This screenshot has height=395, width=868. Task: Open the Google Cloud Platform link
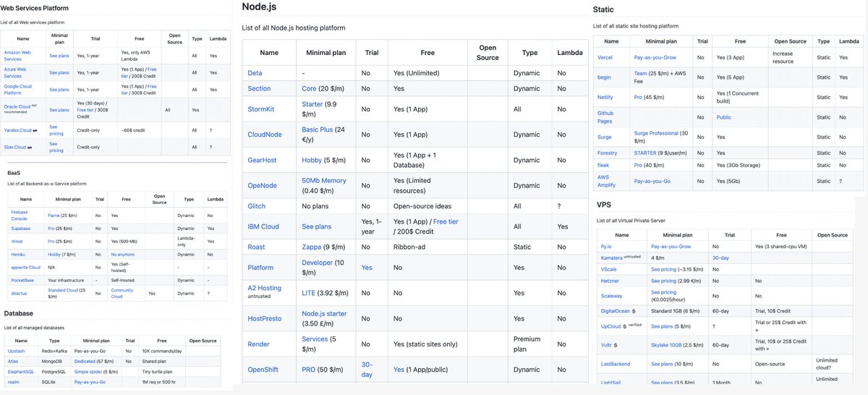pyautogui.click(x=17, y=90)
